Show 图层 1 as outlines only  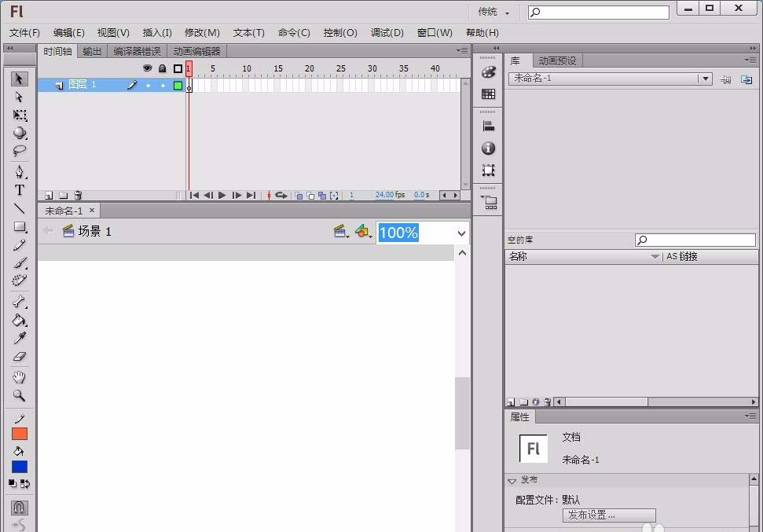tap(178, 85)
